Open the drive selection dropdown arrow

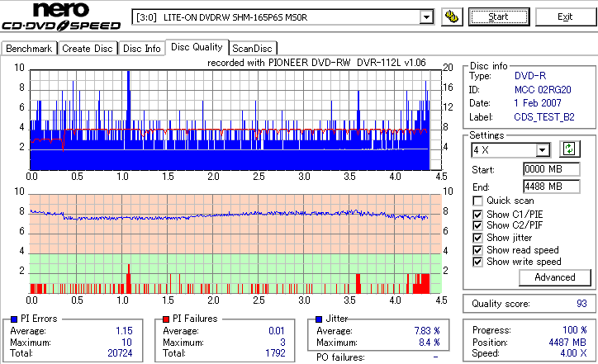[x=426, y=17]
